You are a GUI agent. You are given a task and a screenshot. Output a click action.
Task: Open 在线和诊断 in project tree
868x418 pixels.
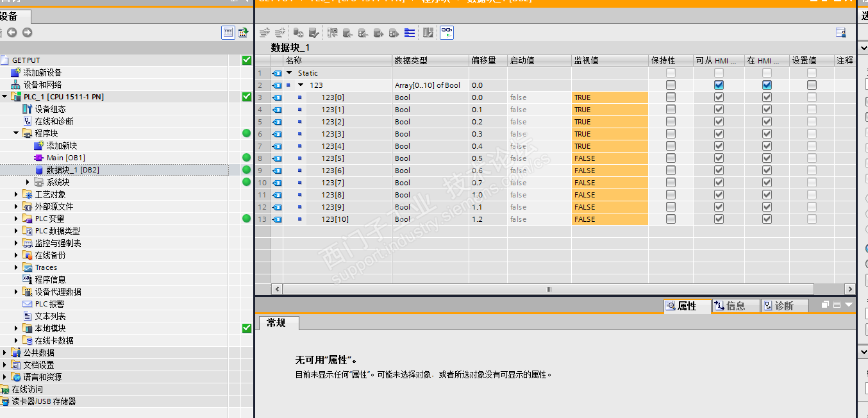(x=54, y=121)
